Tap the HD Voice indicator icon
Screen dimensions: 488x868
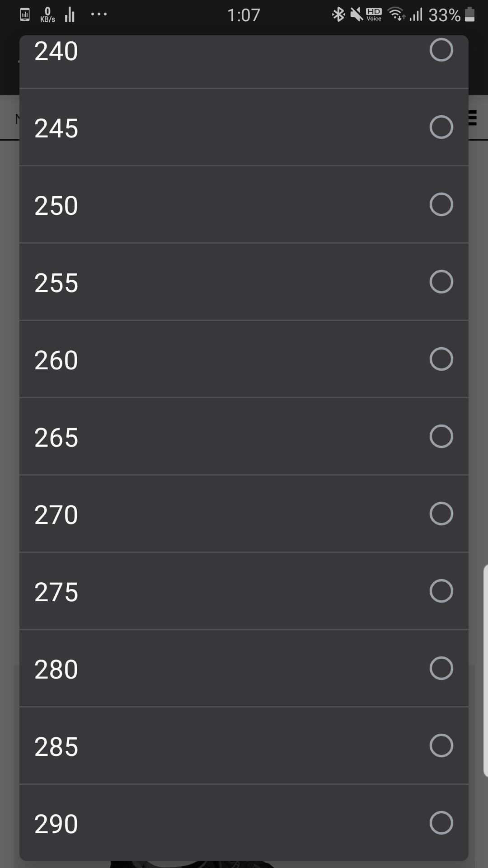[x=374, y=14]
